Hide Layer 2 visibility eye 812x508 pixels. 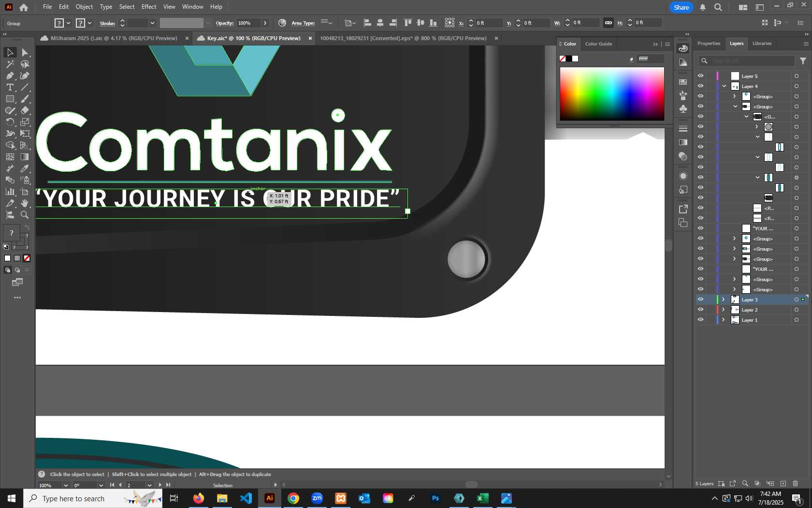pyautogui.click(x=700, y=310)
